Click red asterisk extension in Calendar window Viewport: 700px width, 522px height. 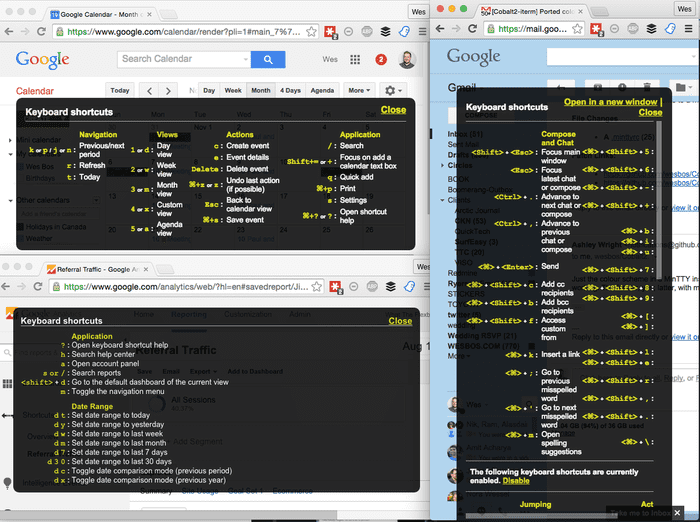330,32
